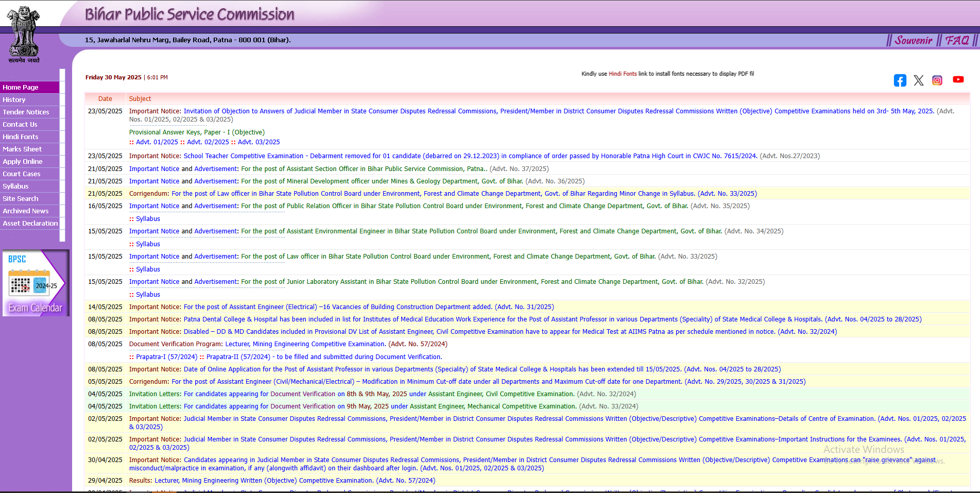Open Tender Notices from sidebar
The width and height of the screenshot is (980, 493).
click(x=26, y=112)
